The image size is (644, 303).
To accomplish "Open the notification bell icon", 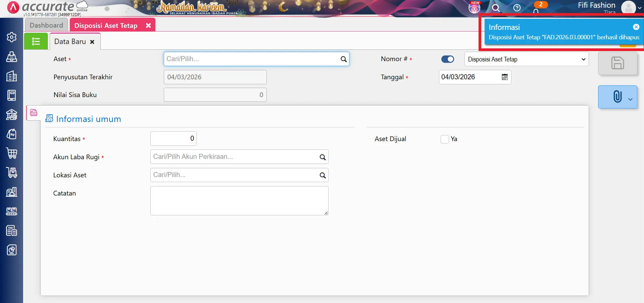I will tap(536, 11).
